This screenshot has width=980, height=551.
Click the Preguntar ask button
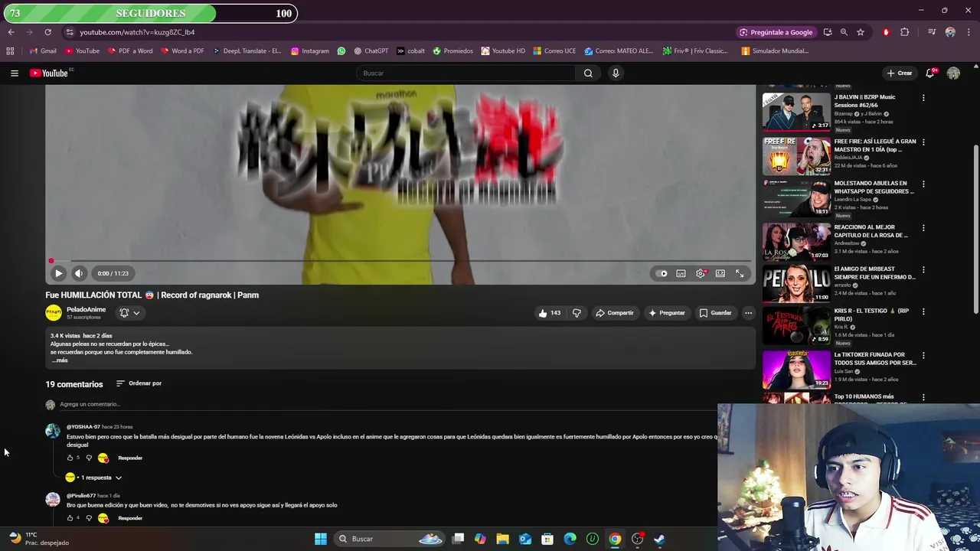click(x=666, y=312)
